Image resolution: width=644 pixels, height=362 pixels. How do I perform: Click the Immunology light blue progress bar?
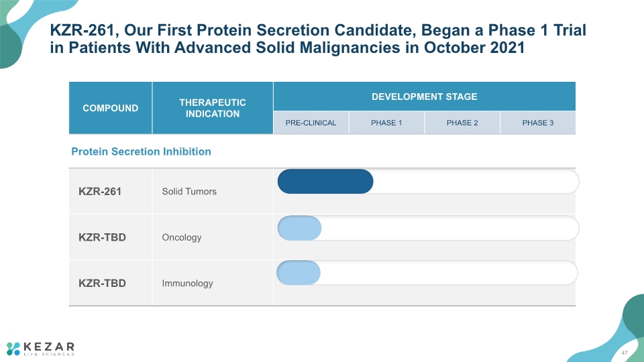click(299, 273)
